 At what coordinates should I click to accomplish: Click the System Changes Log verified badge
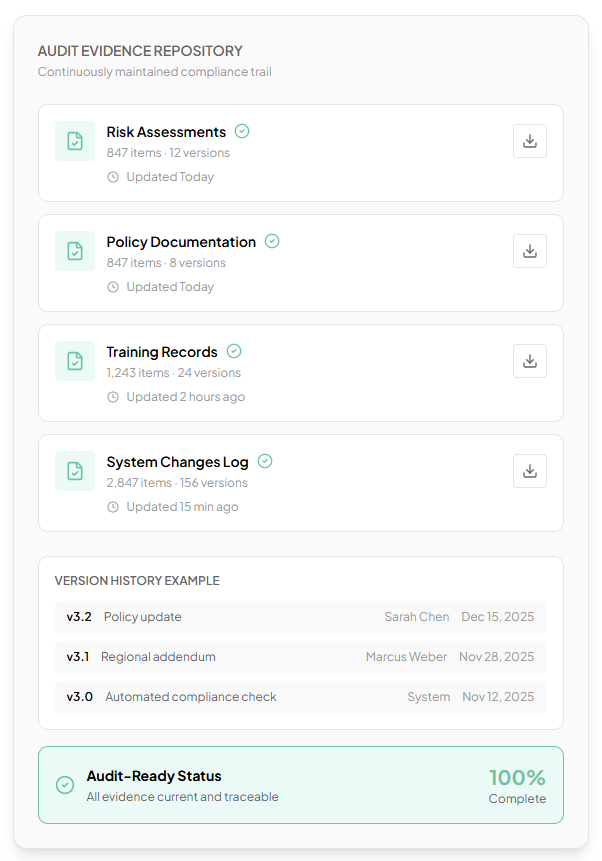(265, 461)
